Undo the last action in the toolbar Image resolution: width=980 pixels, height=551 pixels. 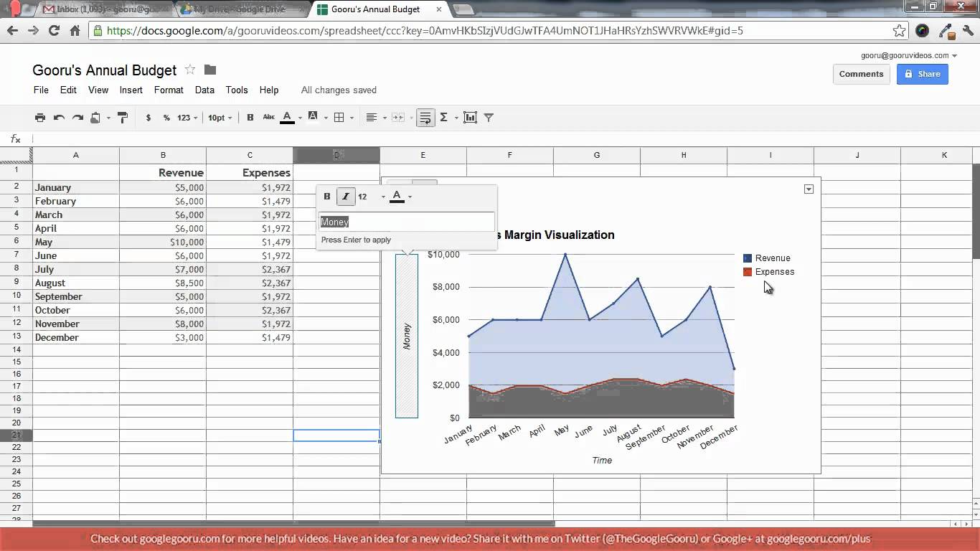[59, 118]
